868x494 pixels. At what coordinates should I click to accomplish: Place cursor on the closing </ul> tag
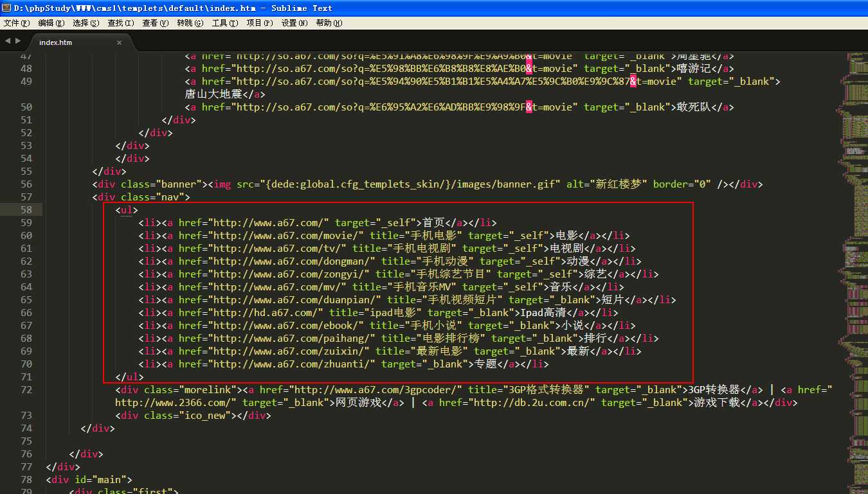point(130,377)
